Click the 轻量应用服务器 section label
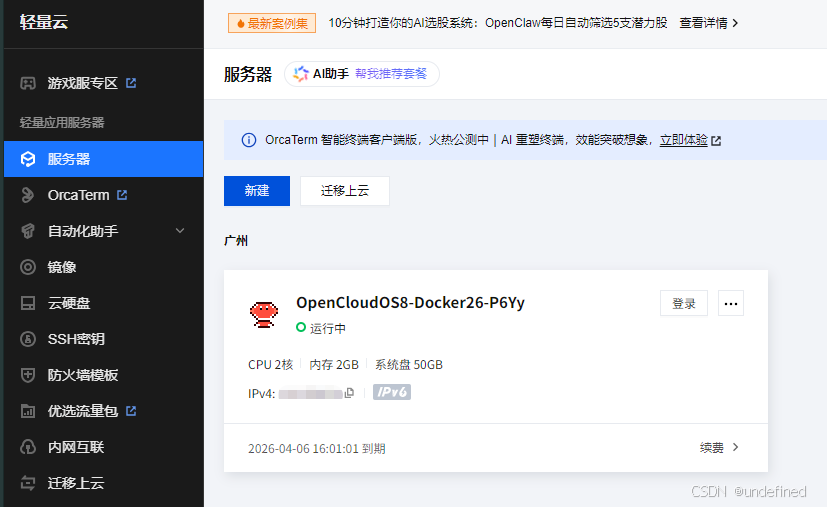Viewport: 827px width, 507px height. click(62, 122)
